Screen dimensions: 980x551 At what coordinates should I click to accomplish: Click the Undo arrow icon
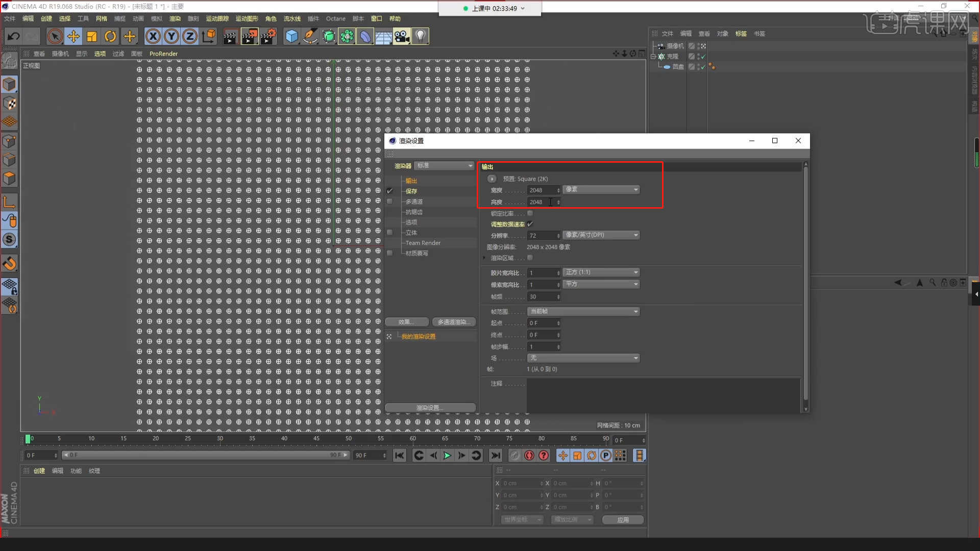click(x=14, y=36)
